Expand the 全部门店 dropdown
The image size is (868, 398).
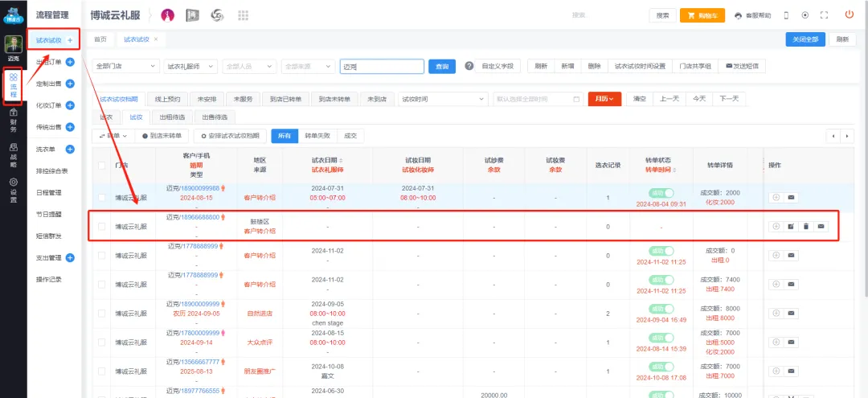[x=126, y=66]
